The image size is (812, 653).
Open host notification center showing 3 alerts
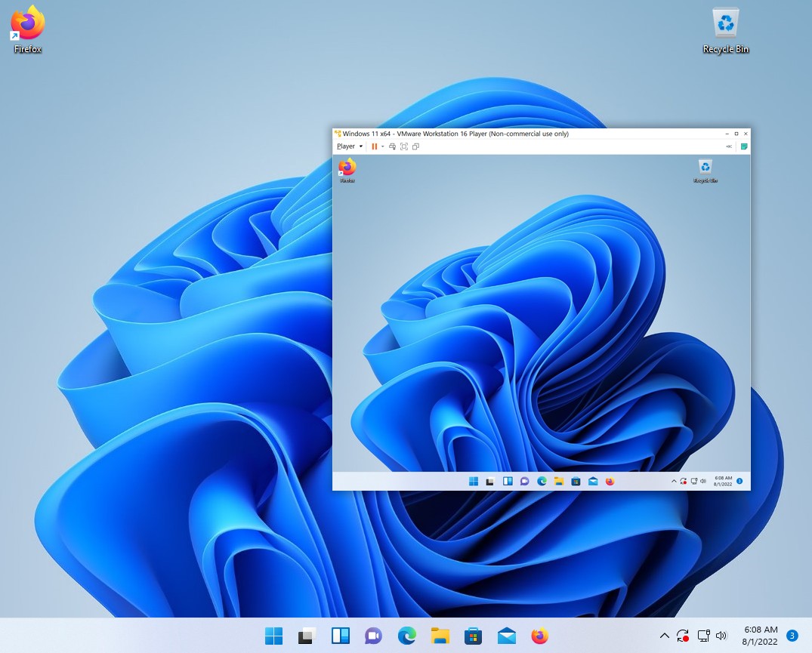click(x=792, y=636)
